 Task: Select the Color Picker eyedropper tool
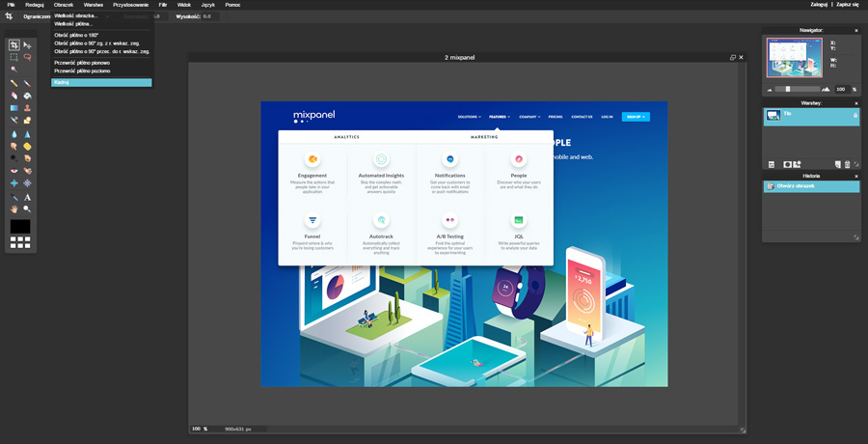coord(14,197)
